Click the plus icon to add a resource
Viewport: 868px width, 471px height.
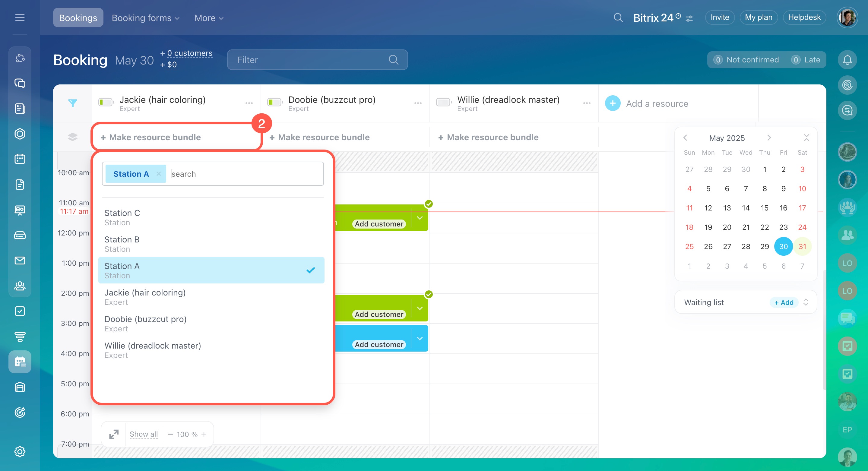click(x=613, y=103)
